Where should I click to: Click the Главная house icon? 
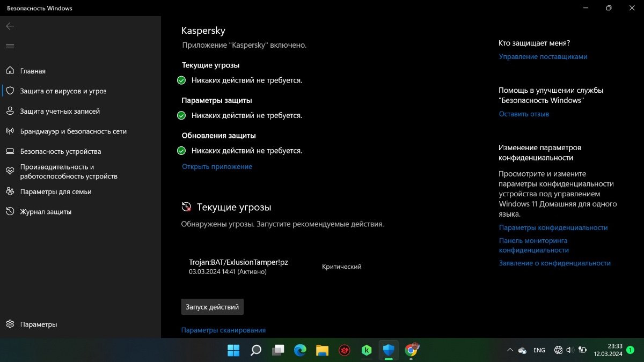(x=10, y=71)
